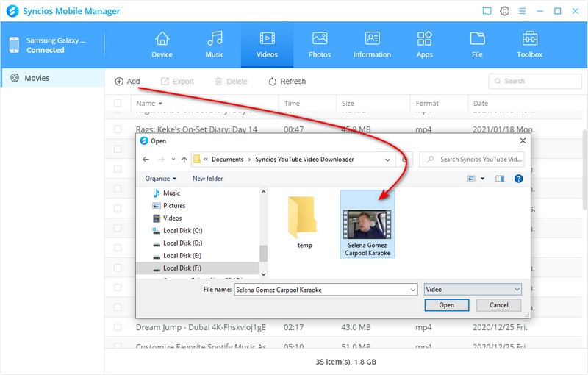Check the box for Dream Jump - Dubai 4K
The image size is (588, 375).
pyautogui.click(x=118, y=327)
